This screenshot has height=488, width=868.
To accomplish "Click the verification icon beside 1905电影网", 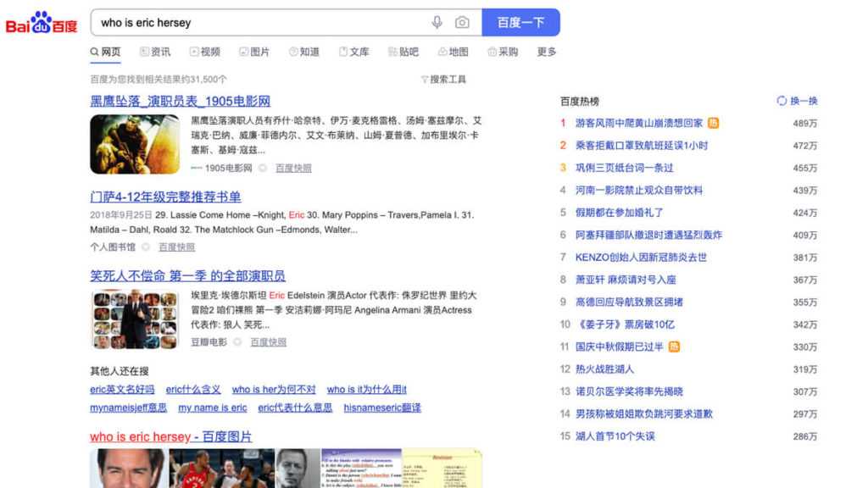I will pos(263,168).
